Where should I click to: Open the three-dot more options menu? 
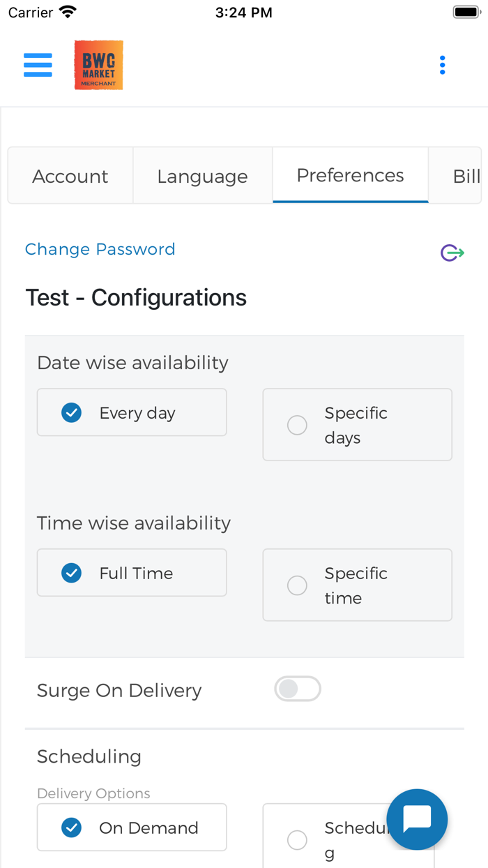[x=442, y=65]
